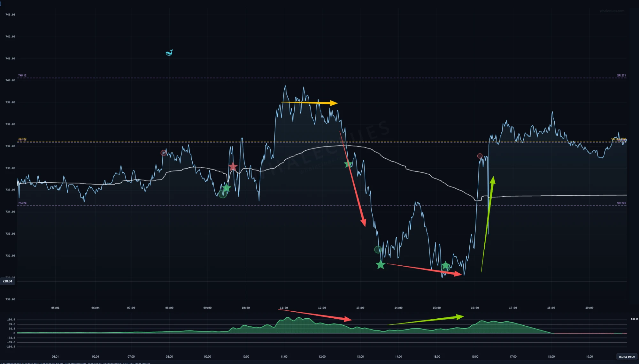Click the green star marker near 09:30

(x=227, y=188)
